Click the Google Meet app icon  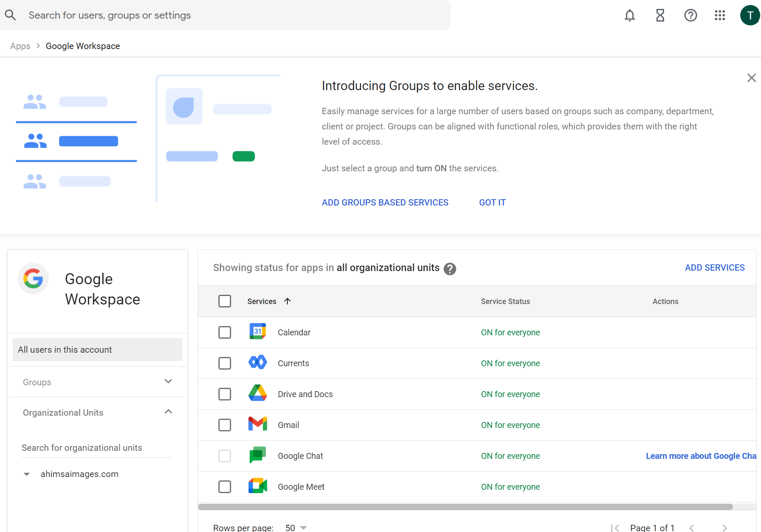coord(258,486)
